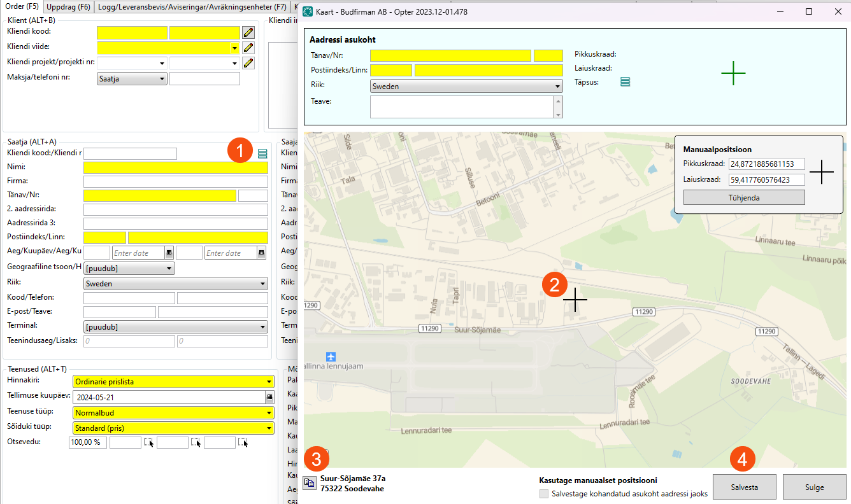
Task: Open Teenuse tüüp Normalbud dropdown
Action: coord(173,413)
